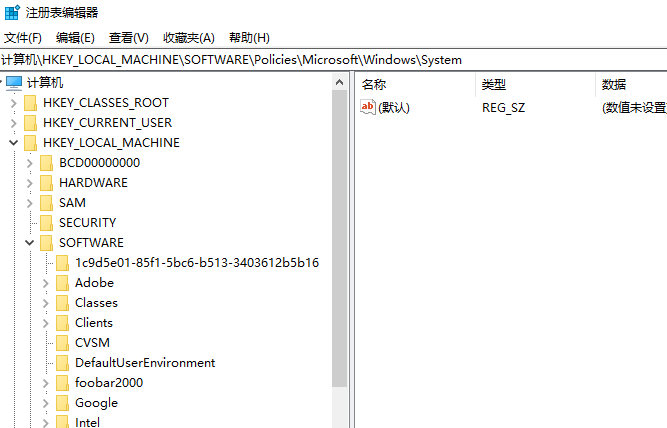Collapse HKEY_LOCAL_MACHINE chevron
Image resolution: width=667 pixels, height=428 pixels.
[x=14, y=143]
